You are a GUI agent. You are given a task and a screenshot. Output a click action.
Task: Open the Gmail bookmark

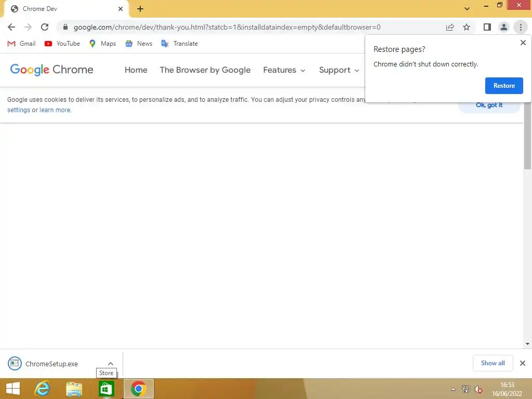21,44
